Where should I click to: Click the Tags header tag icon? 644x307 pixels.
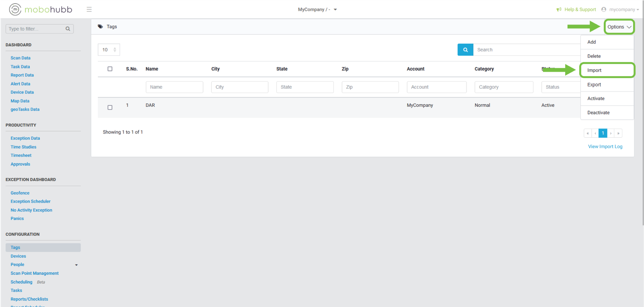100,27
